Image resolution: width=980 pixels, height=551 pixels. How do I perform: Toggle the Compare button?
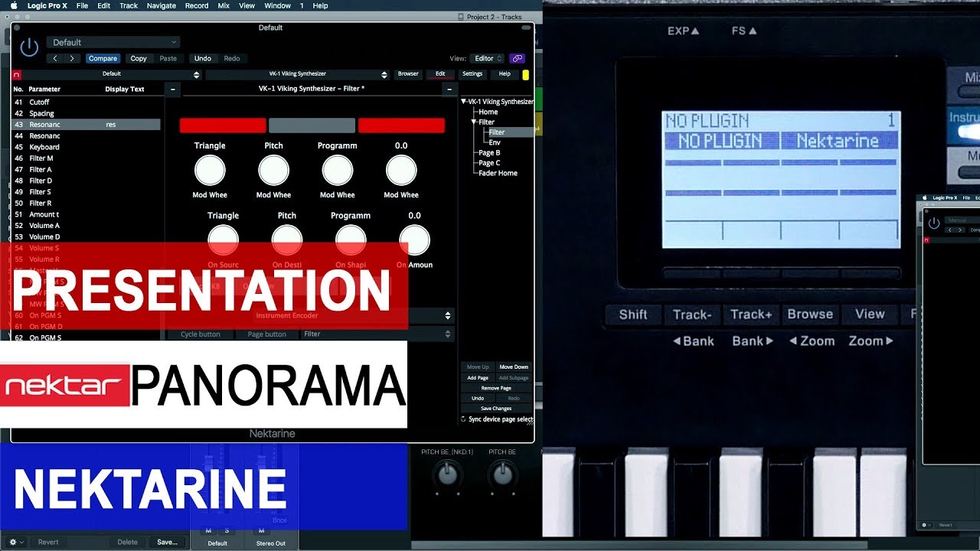[103, 58]
